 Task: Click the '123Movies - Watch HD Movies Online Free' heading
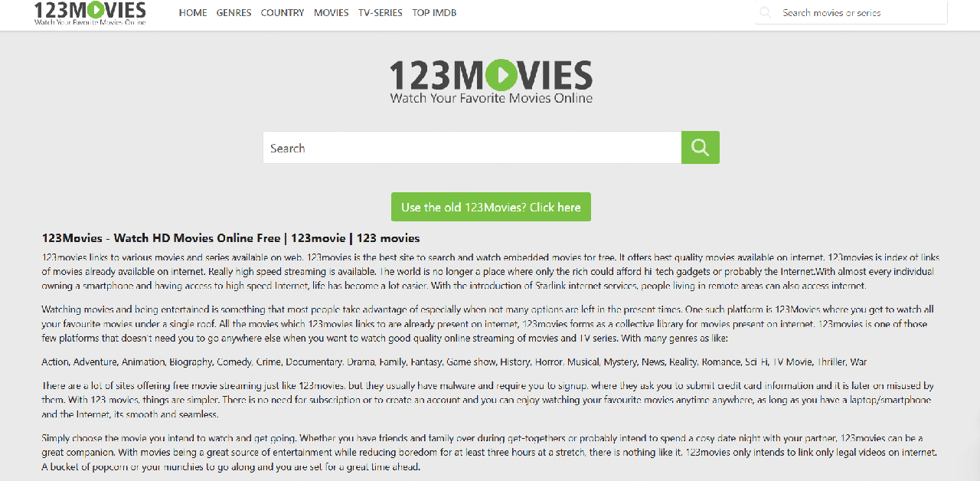pyautogui.click(x=230, y=238)
